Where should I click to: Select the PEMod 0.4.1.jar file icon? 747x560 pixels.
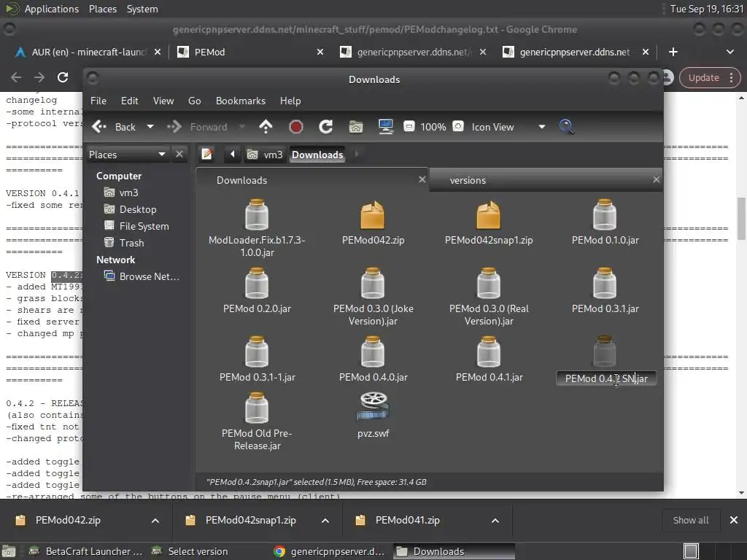tap(489, 351)
